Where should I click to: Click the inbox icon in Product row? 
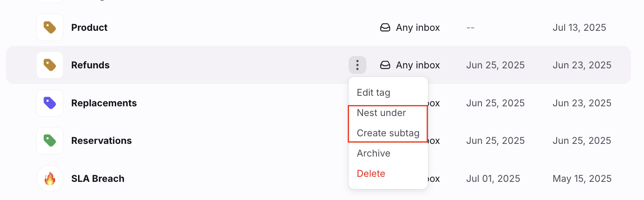tap(385, 28)
